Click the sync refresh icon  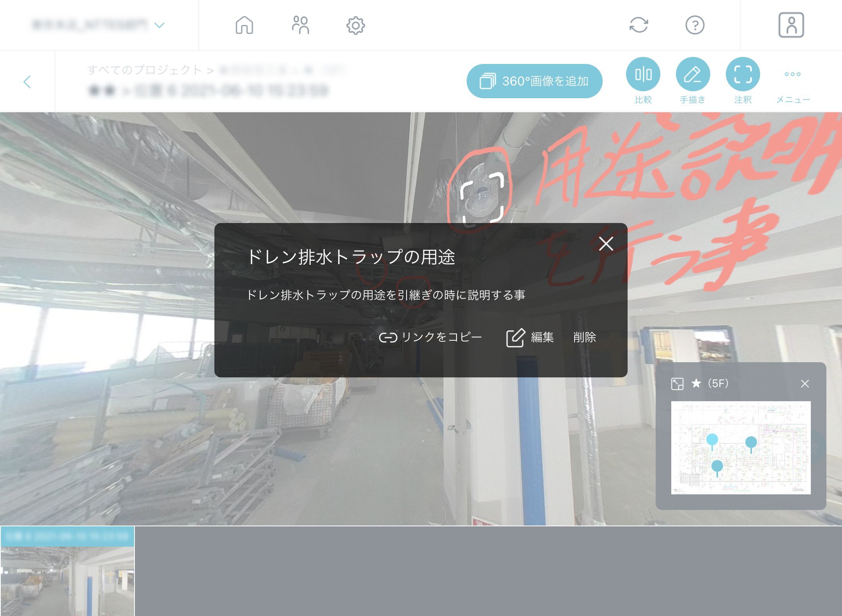(639, 25)
